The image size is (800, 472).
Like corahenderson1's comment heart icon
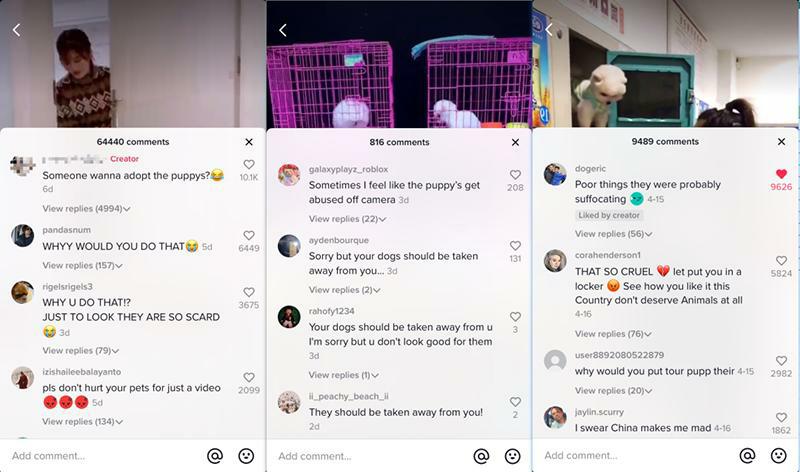coord(781,260)
